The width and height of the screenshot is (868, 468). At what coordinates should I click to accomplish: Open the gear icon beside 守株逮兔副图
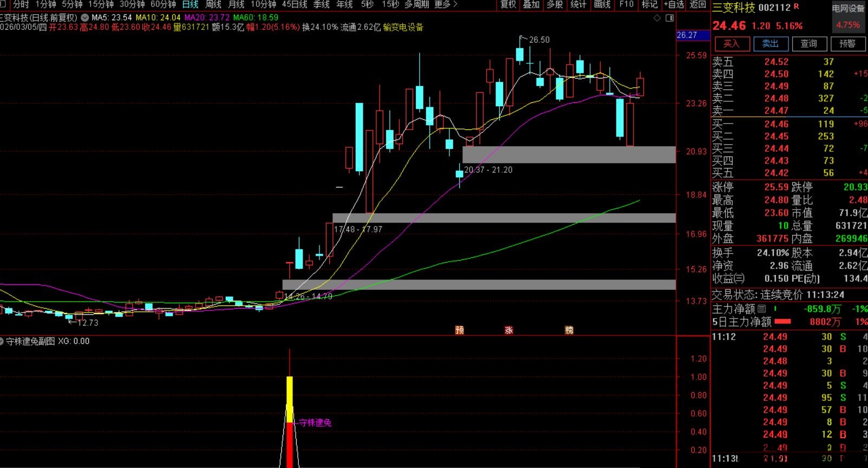[3, 341]
